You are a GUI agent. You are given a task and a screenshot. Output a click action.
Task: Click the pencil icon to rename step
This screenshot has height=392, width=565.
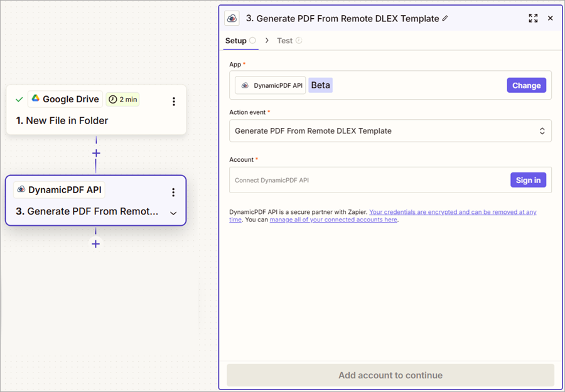pyautogui.click(x=445, y=19)
